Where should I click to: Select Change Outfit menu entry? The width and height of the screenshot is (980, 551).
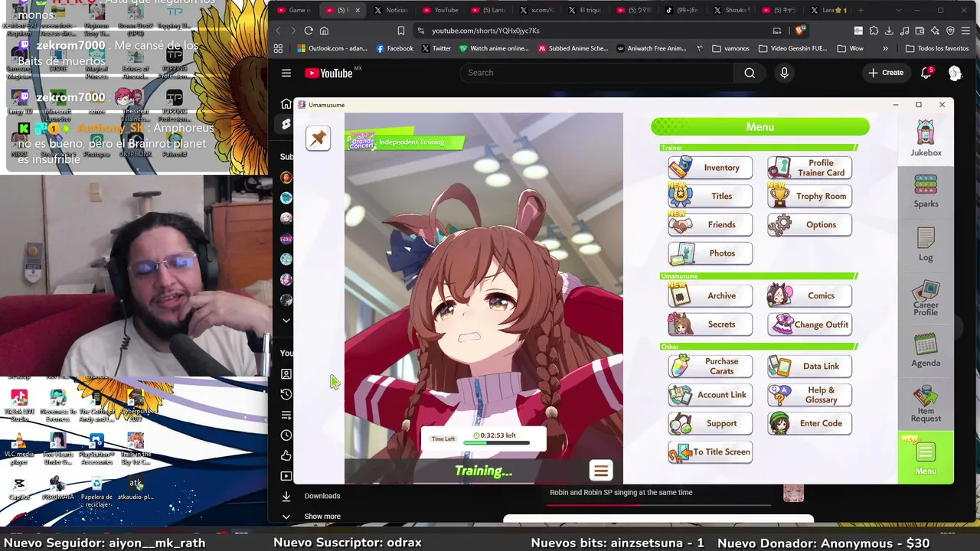(x=810, y=324)
